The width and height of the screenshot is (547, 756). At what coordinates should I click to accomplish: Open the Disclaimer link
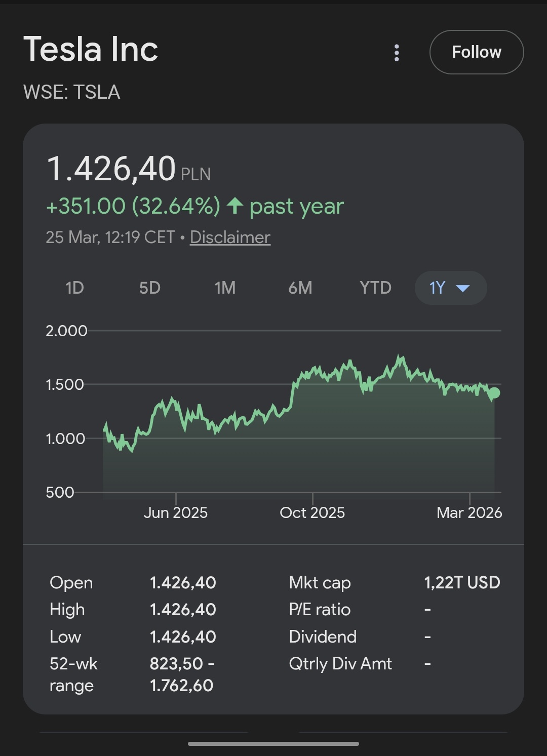tap(230, 237)
